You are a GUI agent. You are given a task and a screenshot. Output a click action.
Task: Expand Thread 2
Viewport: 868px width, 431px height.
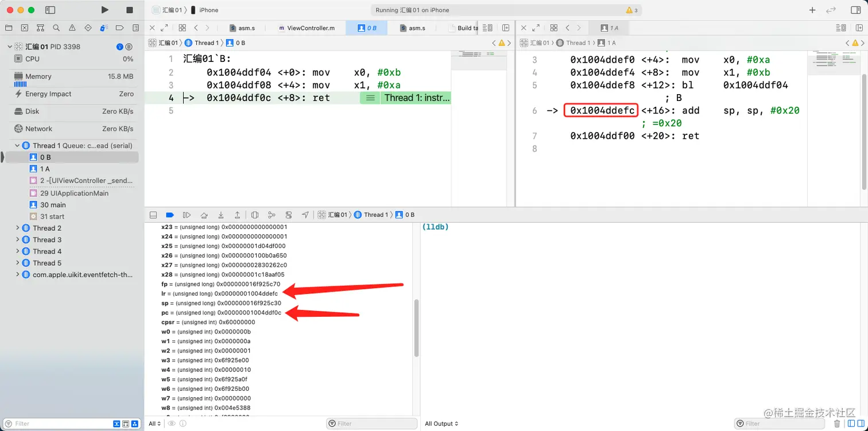pyautogui.click(x=17, y=228)
